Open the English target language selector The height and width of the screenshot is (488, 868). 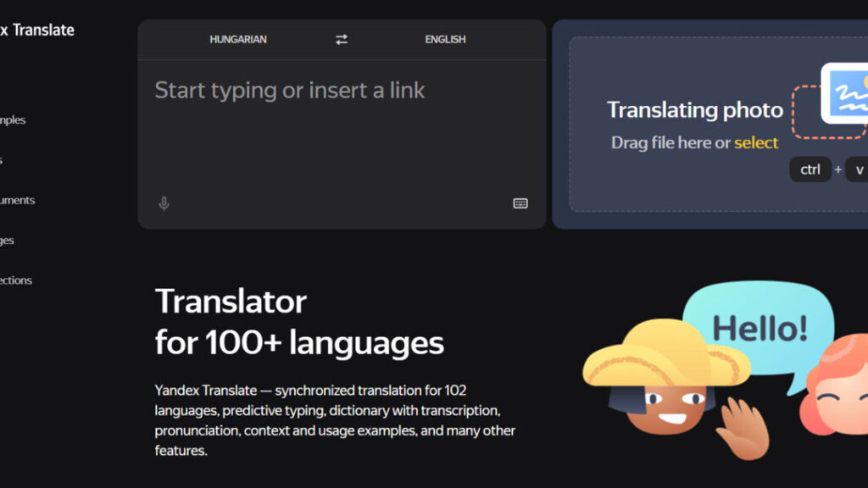445,39
